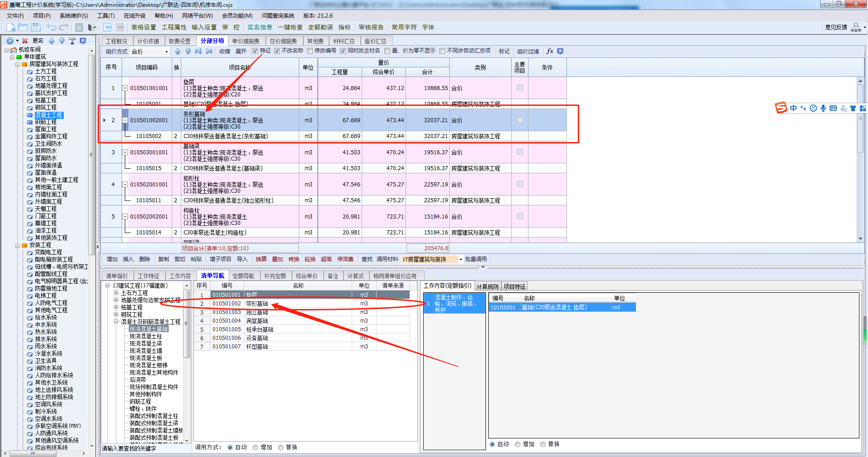The image size is (868, 457).
Task: Enable 量、价为零不显示 checkbox
Action: (x=387, y=51)
